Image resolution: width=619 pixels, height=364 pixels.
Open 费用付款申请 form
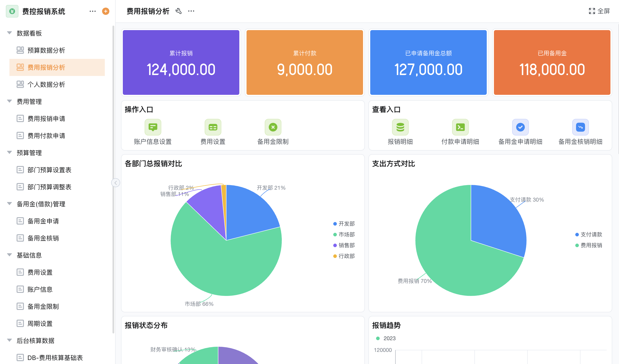pyautogui.click(x=57, y=135)
